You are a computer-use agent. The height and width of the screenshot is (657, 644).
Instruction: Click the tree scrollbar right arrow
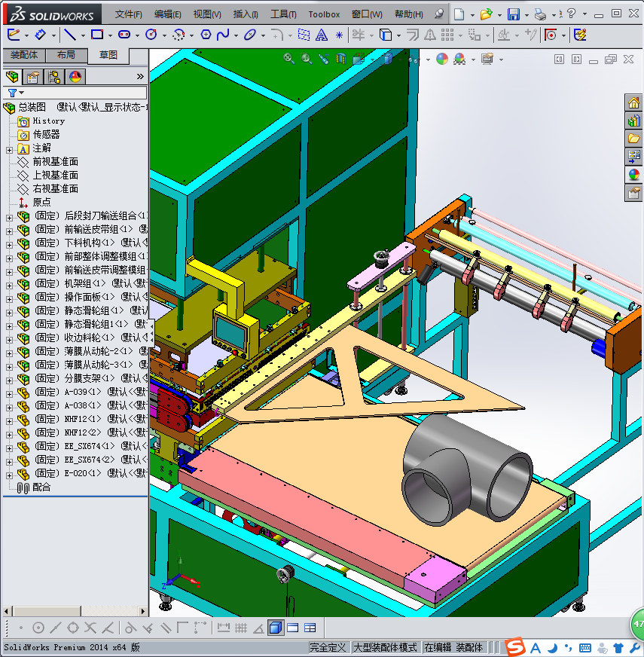(143, 611)
